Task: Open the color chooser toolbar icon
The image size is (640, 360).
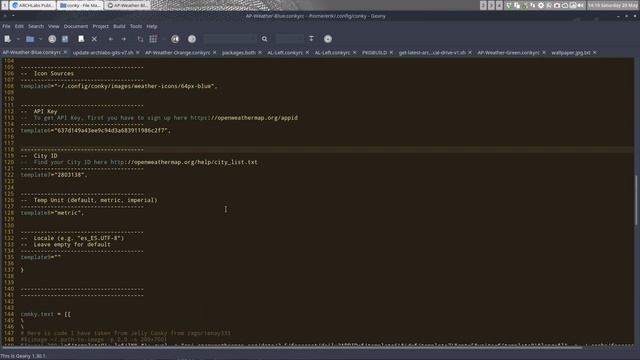Action: pyautogui.click(x=192, y=39)
